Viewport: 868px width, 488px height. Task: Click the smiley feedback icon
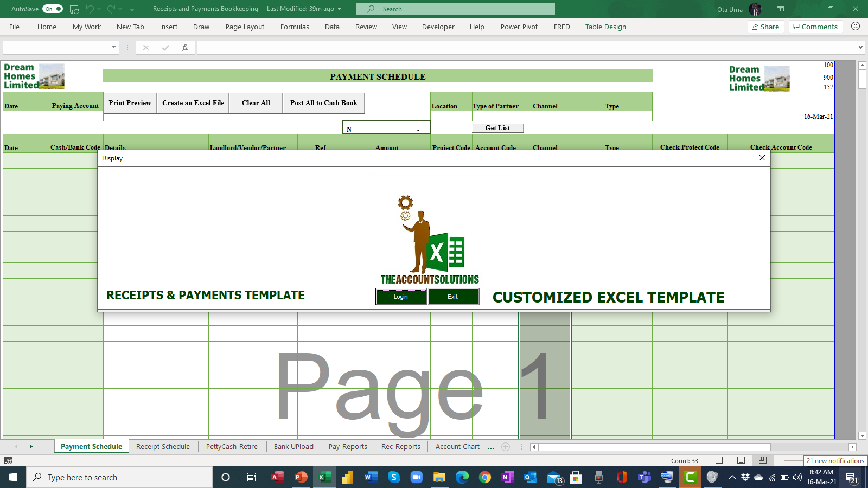click(856, 26)
